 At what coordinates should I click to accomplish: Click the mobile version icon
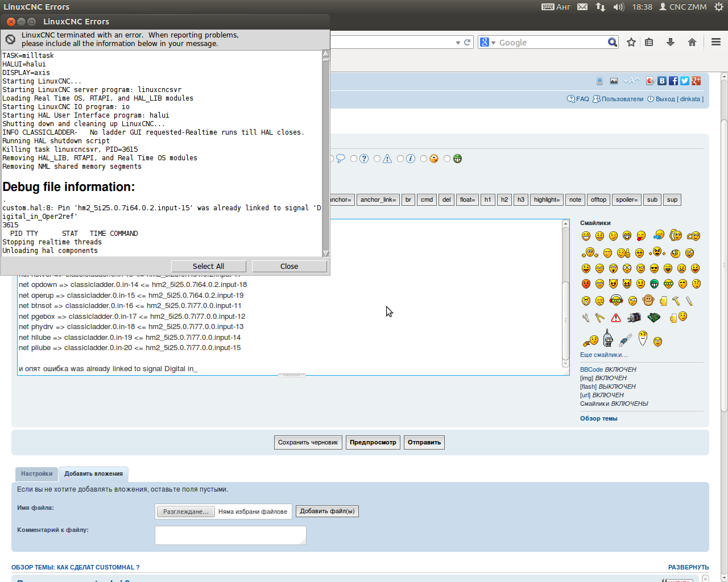(599, 81)
